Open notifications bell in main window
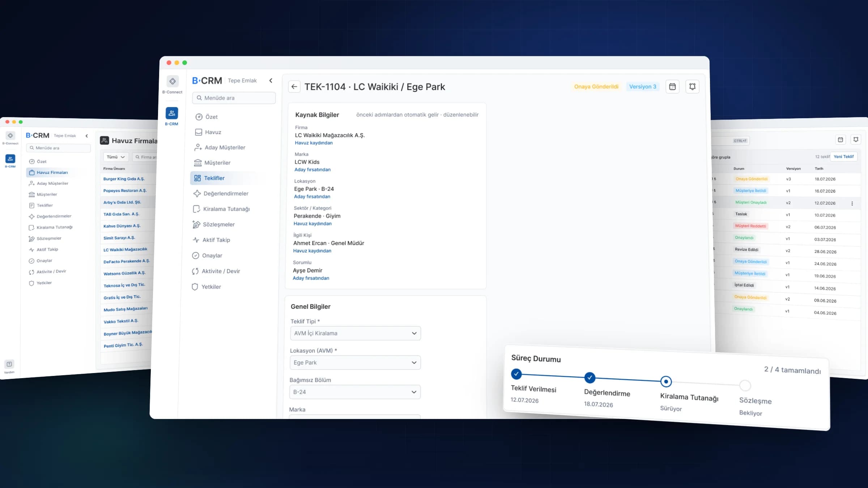 pyautogui.click(x=692, y=87)
